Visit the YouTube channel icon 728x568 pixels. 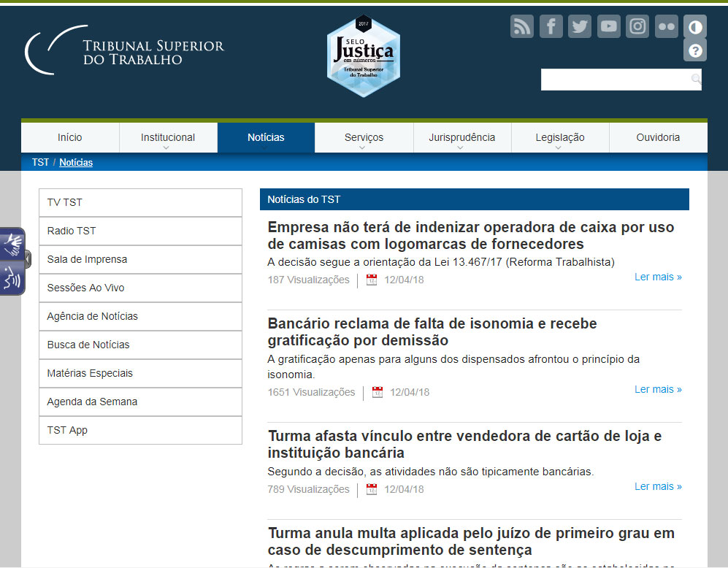click(608, 26)
